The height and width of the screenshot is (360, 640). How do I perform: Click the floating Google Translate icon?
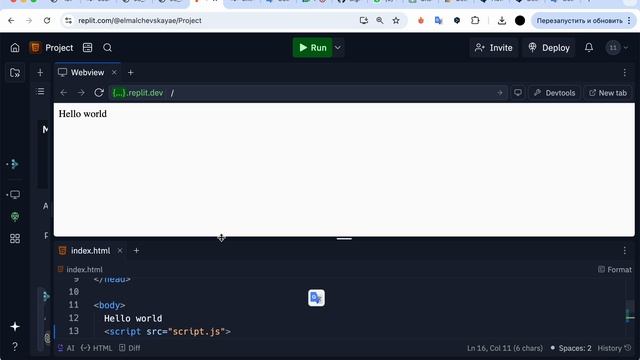316,298
